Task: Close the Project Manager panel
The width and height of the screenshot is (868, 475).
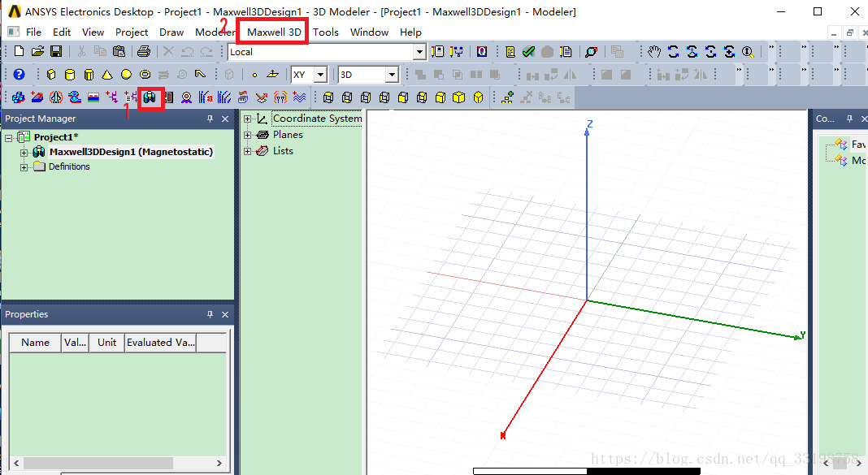Action: pos(225,119)
